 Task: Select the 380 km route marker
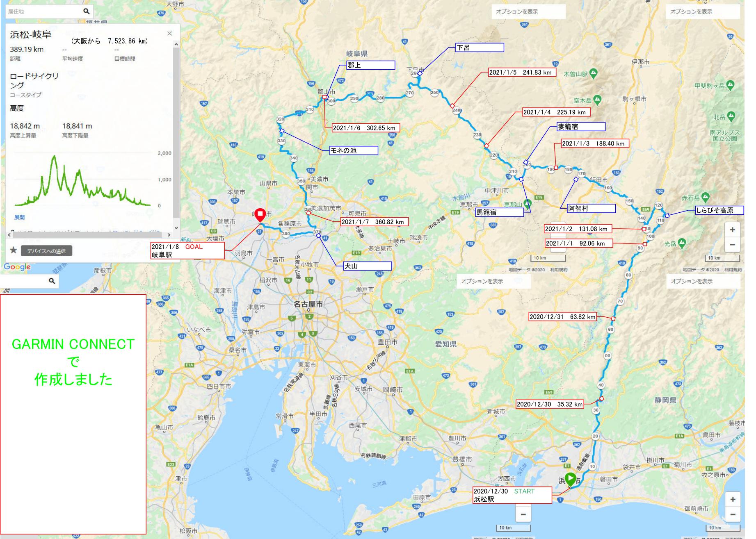pyautogui.click(x=285, y=234)
